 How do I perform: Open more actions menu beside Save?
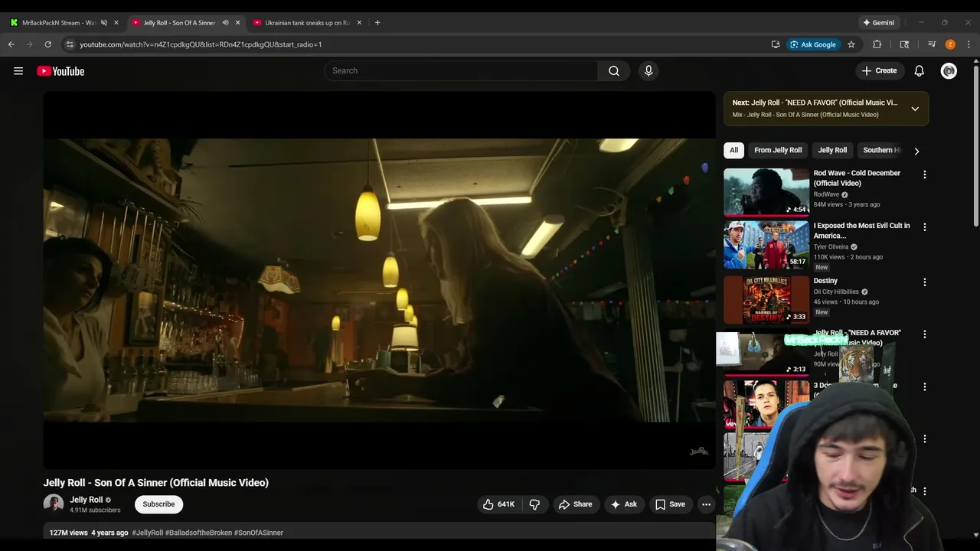(x=707, y=504)
